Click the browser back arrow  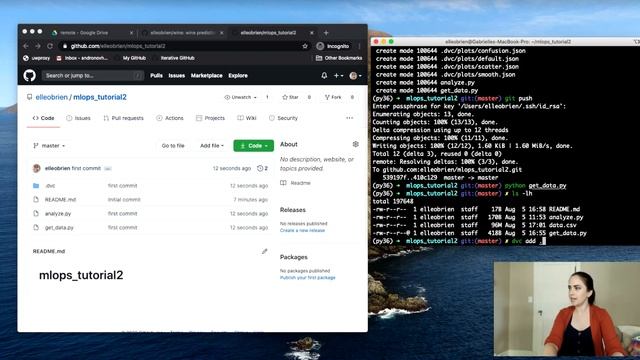(x=26, y=46)
